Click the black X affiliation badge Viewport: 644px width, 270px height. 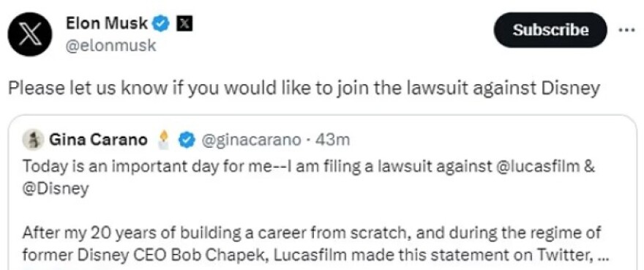pyautogui.click(x=184, y=24)
